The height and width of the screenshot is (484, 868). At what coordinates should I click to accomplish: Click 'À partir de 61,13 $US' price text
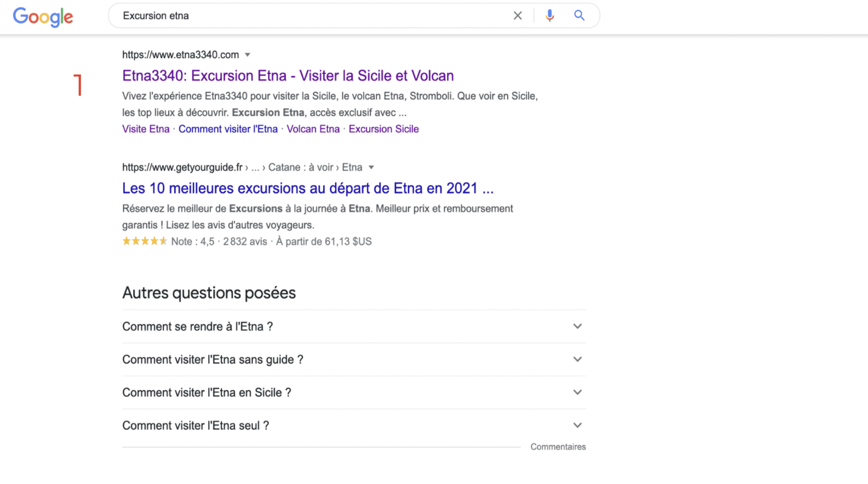[324, 241]
